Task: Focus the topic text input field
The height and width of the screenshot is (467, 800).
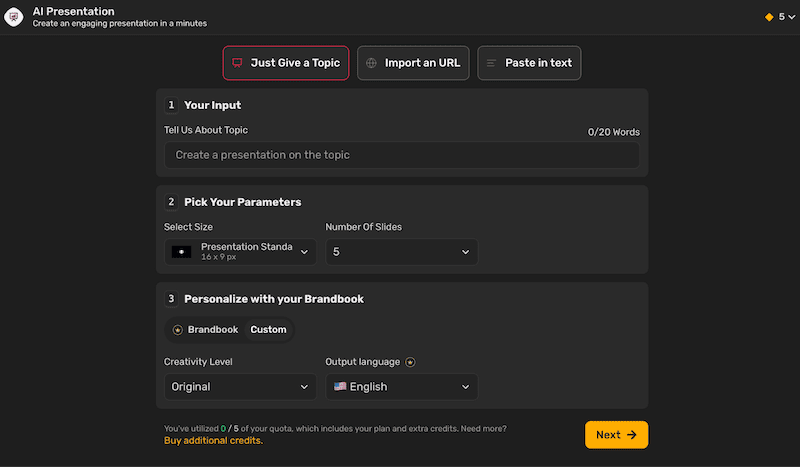Action: pos(401,155)
